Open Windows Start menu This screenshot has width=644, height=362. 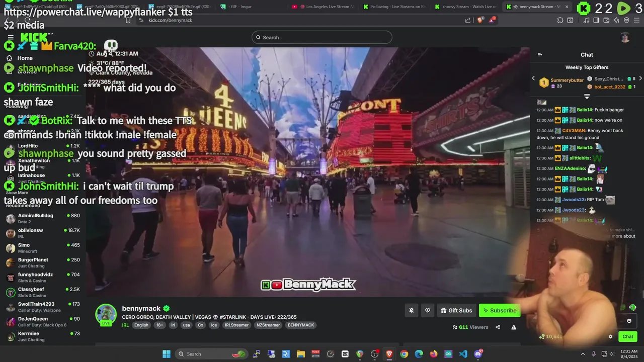(166, 354)
